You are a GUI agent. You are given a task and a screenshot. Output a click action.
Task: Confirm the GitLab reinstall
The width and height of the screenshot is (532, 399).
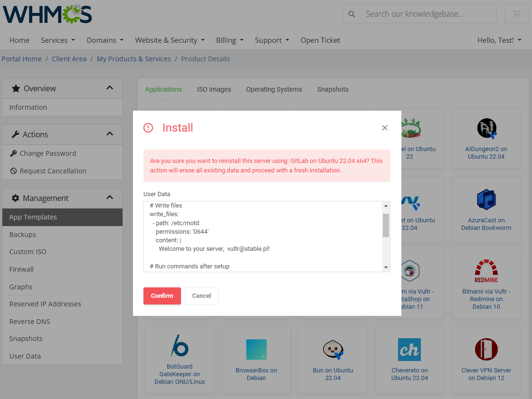coord(162,296)
